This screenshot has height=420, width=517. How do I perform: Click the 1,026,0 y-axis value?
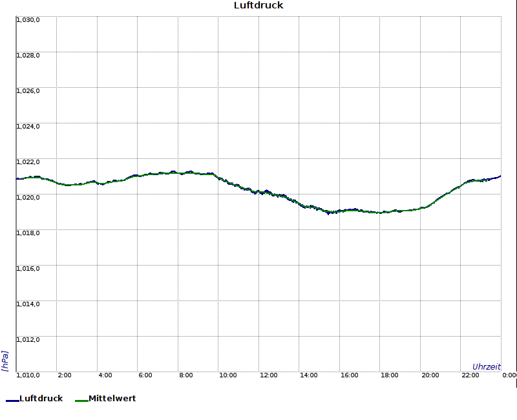tap(28, 91)
